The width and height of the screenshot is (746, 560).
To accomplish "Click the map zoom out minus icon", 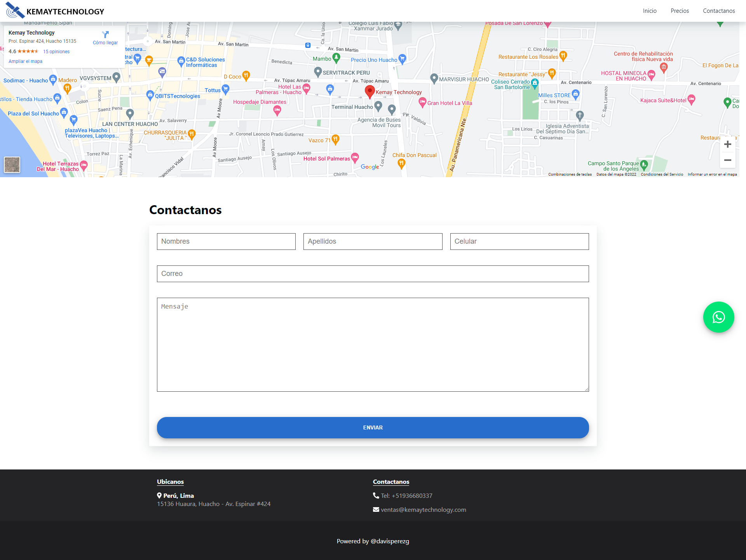I will click(727, 160).
